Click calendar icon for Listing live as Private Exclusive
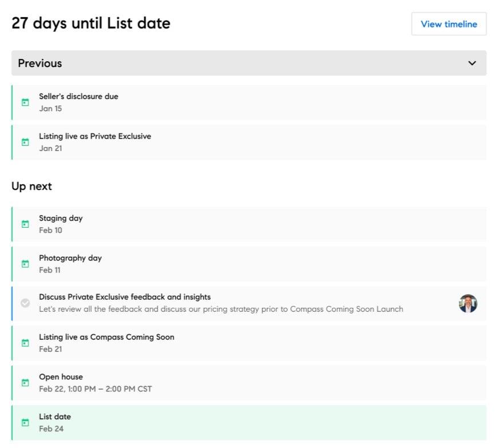The width and height of the screenshot is (499, 448). pos(25,142)
